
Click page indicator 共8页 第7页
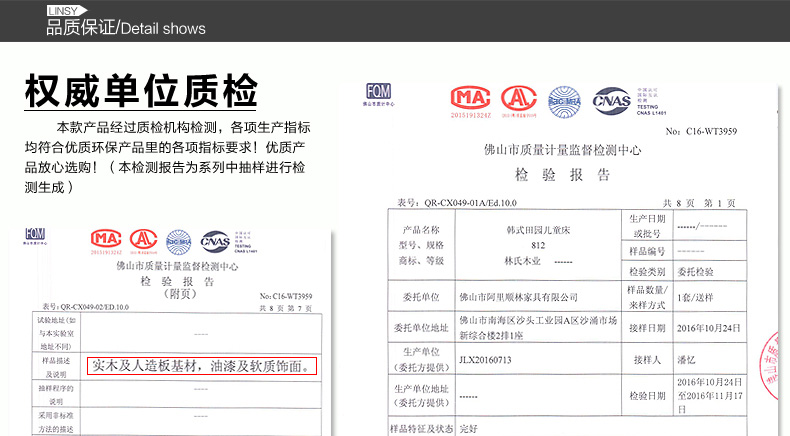(286, 308)
